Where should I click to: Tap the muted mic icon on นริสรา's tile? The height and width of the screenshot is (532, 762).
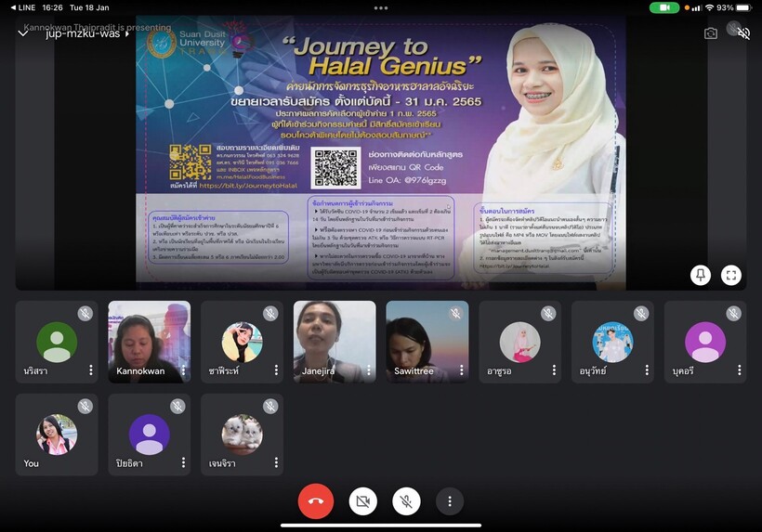[85, 314]
